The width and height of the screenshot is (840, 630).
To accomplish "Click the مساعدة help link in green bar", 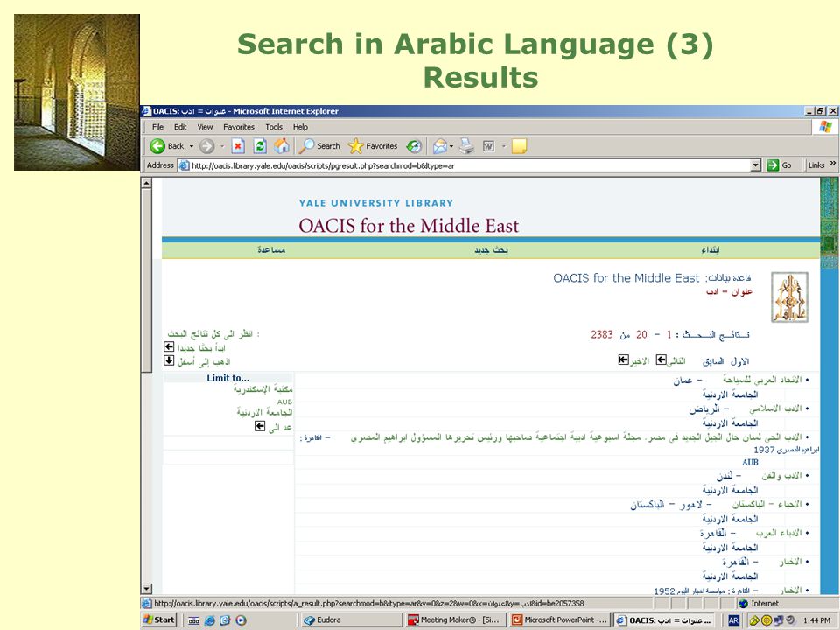I will click(271, 250).
